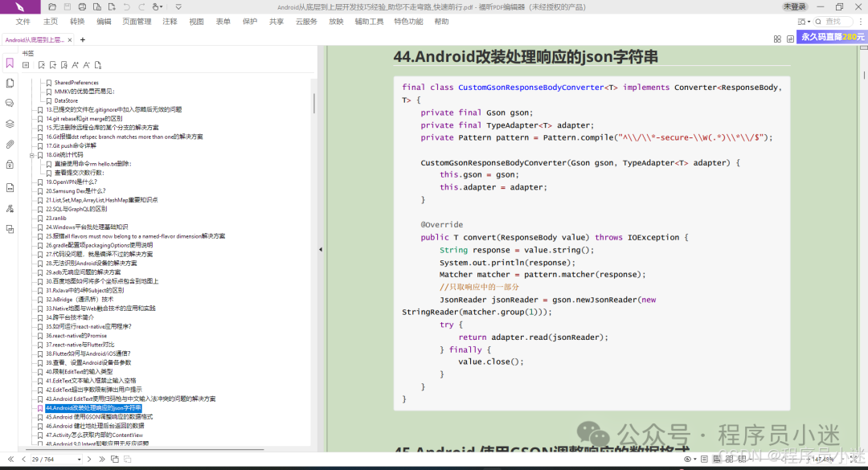
Task: Click the Redo arrow icon
Action: pos(141,7)
